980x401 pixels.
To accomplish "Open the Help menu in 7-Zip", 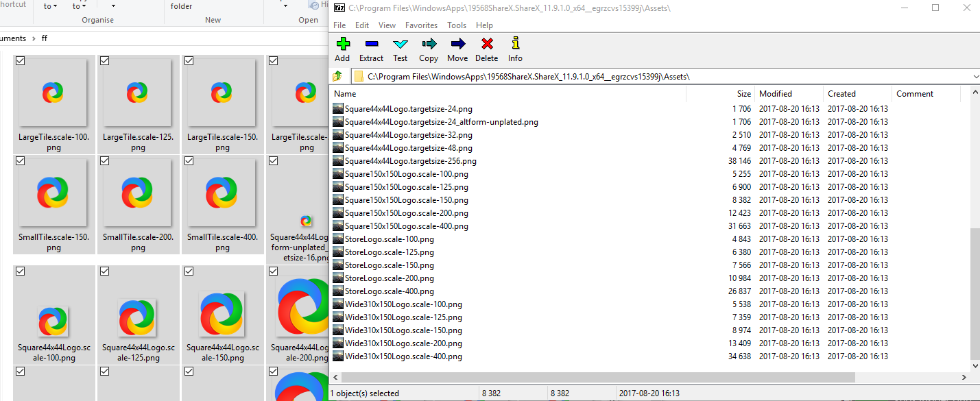I will (484, 25).
